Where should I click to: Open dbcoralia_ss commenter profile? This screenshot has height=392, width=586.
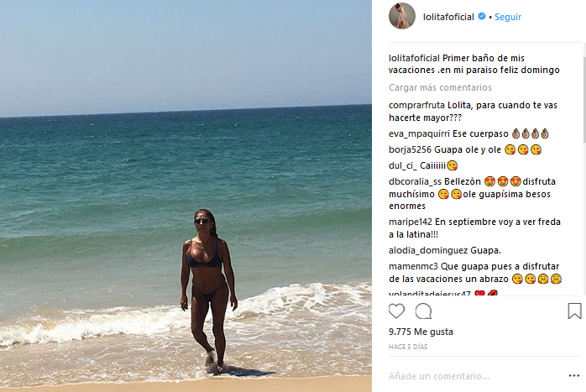pyautogui.click(x=415, y=181)
